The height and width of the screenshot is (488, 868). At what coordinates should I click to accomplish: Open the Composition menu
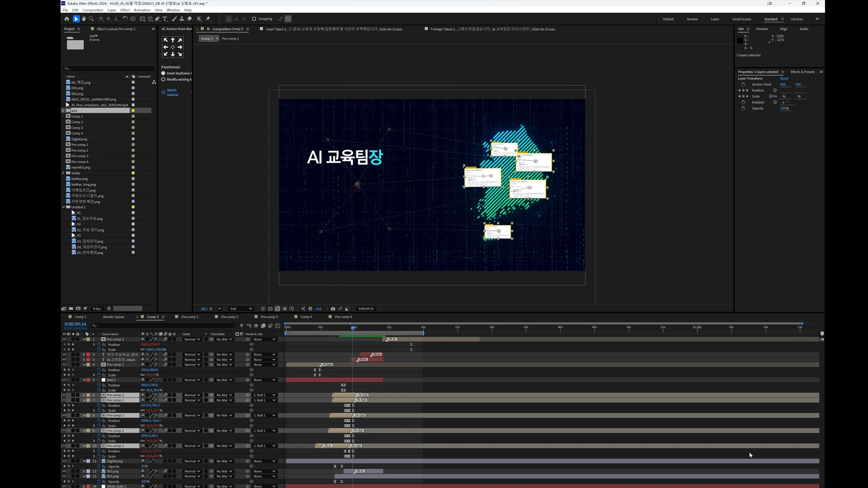pos(93,10)
